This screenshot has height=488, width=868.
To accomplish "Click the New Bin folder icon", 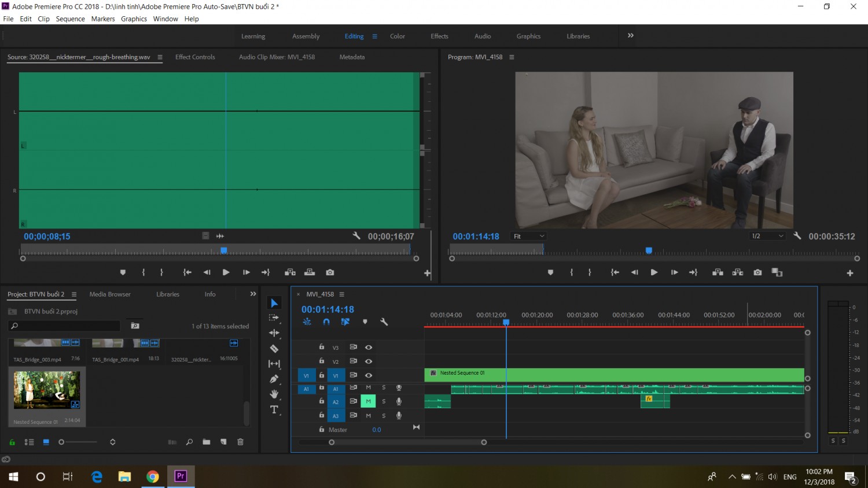I will click(x=207, y=442).
